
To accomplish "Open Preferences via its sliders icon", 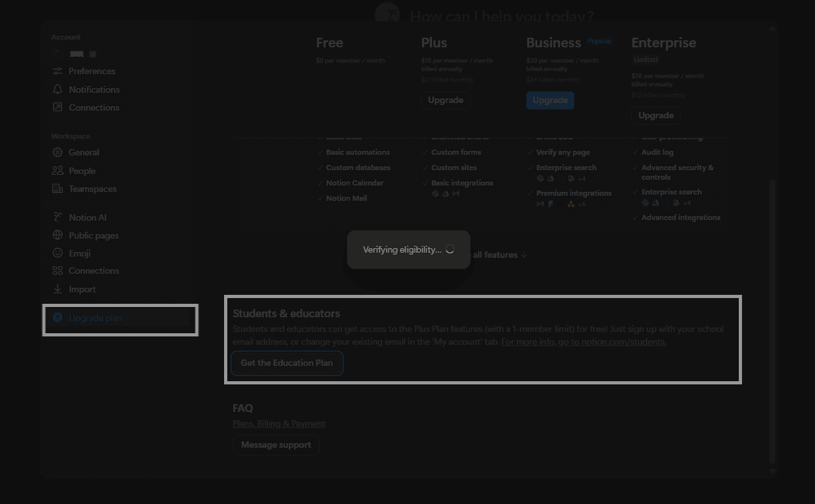I will 58,71.
